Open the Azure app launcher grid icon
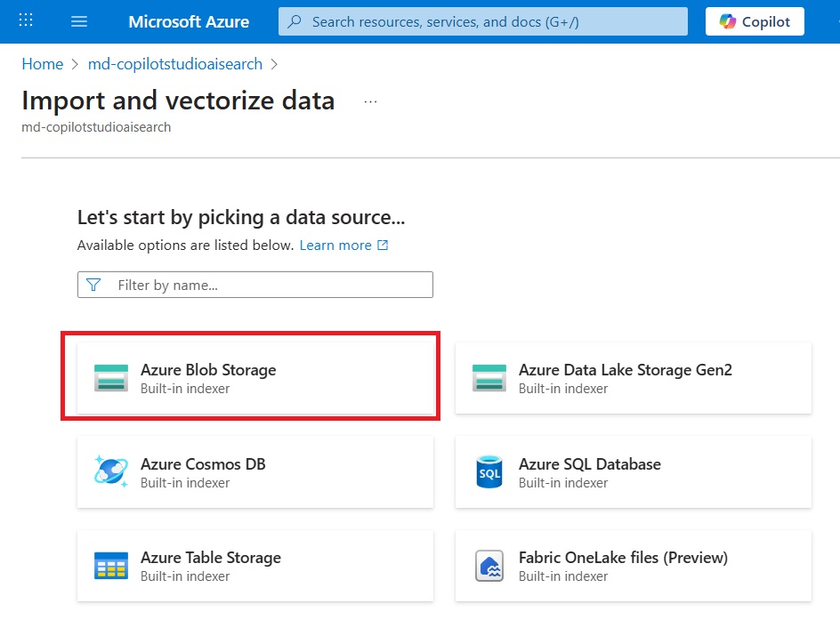The image size is (840, 628). [x=26, y=20]
